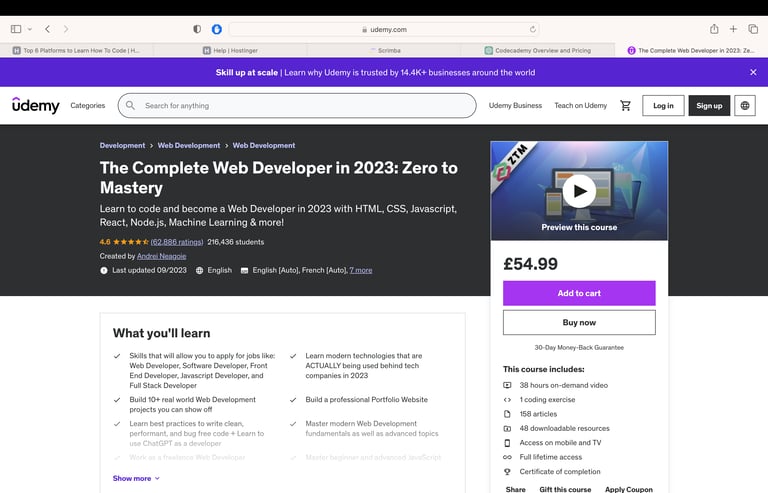Click the Log in button
768x493 pixels.
point(663,105)
